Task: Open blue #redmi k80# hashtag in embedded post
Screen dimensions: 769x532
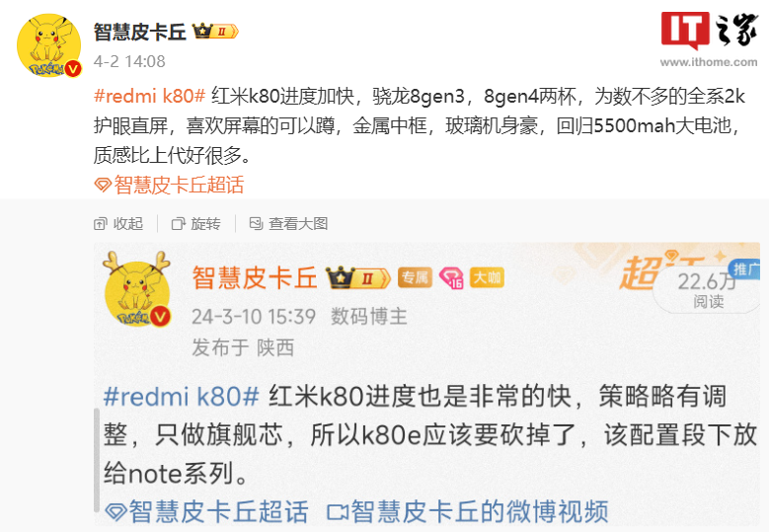Action: coord(181,397)
